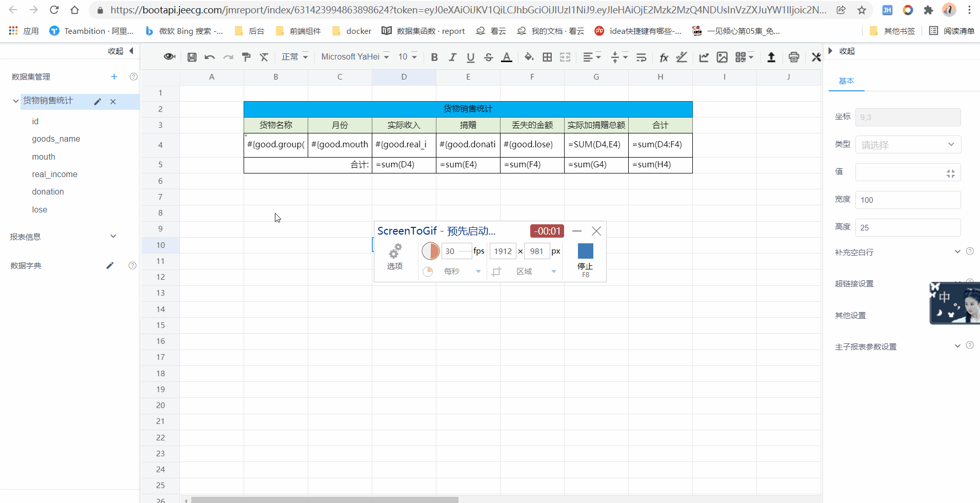Viewport: 980px width, 503px height.
Task: Click the 宽度 input field
Action: [x=908, y=200]
